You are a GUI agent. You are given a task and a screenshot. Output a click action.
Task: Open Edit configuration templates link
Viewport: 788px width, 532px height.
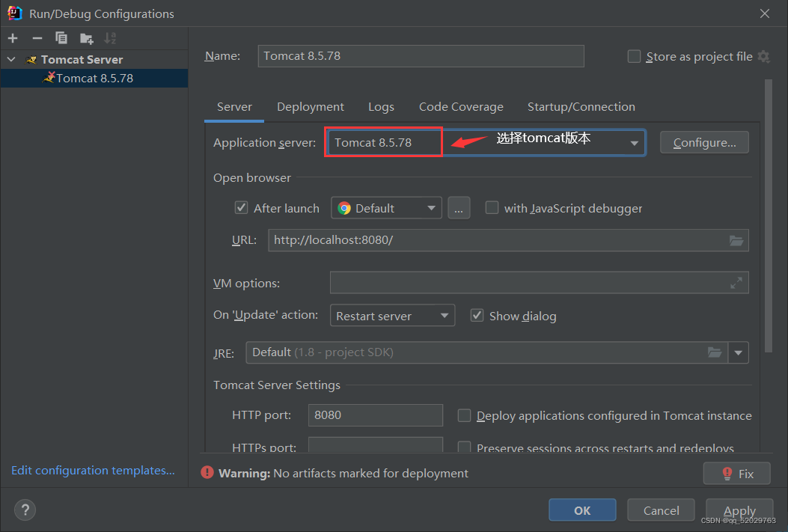pyautogui.click(x=93, y=470)
